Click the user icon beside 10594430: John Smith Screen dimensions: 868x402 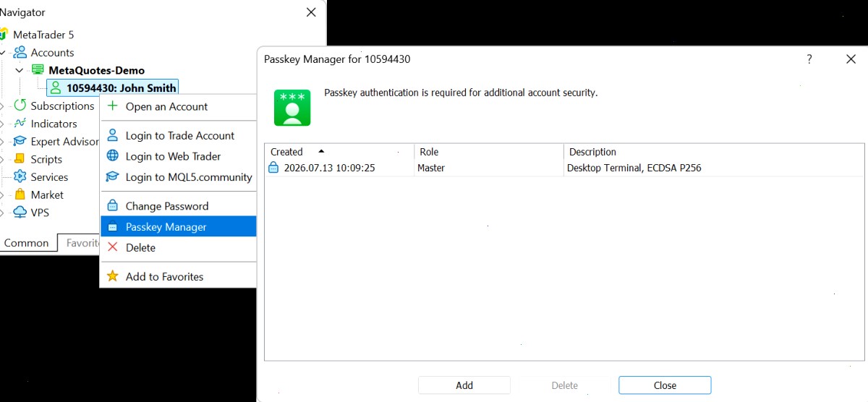56,87
